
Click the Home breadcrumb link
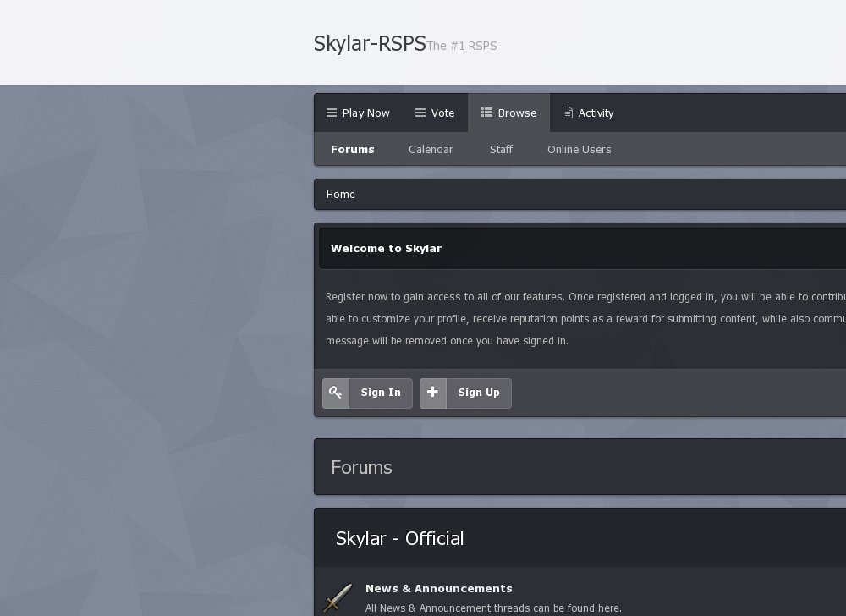tap(341, 194)
